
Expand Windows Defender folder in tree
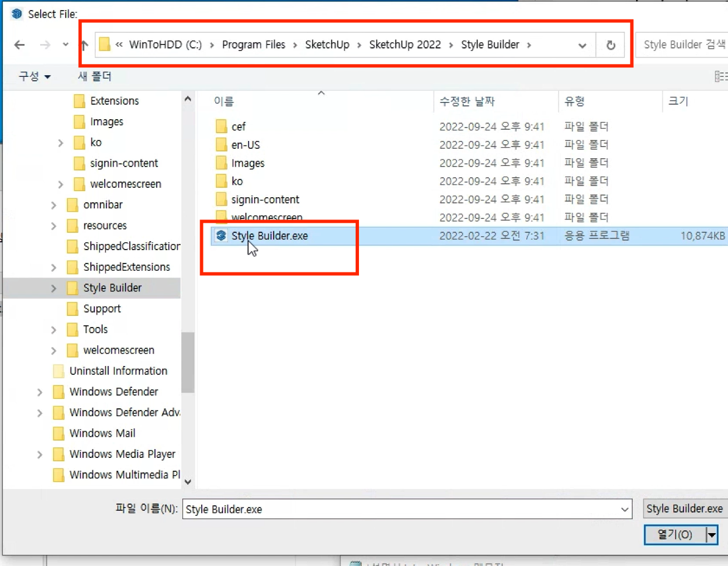[40, 392]
